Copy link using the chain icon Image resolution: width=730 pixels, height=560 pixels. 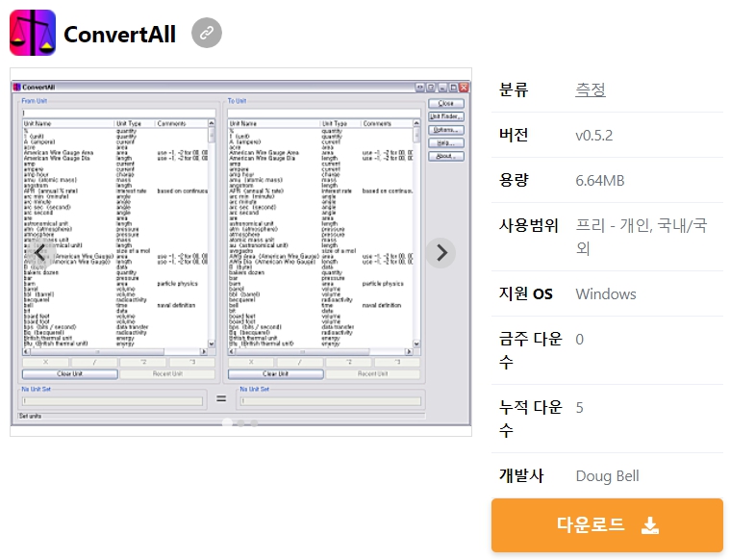(x=207, y=33)
